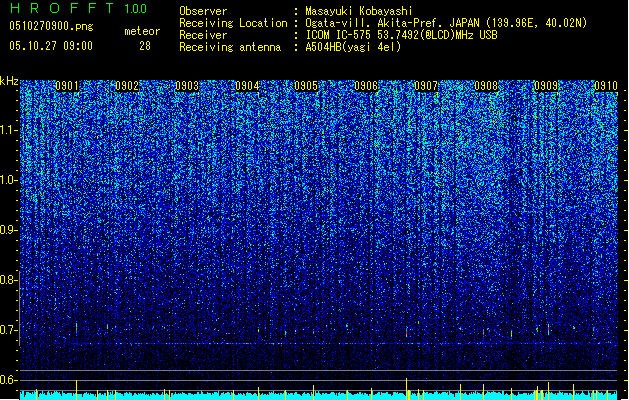Click the red meteor echo at 0909
Screen dimensions: 629x400
pyautogui.click(x=548, y=329)
